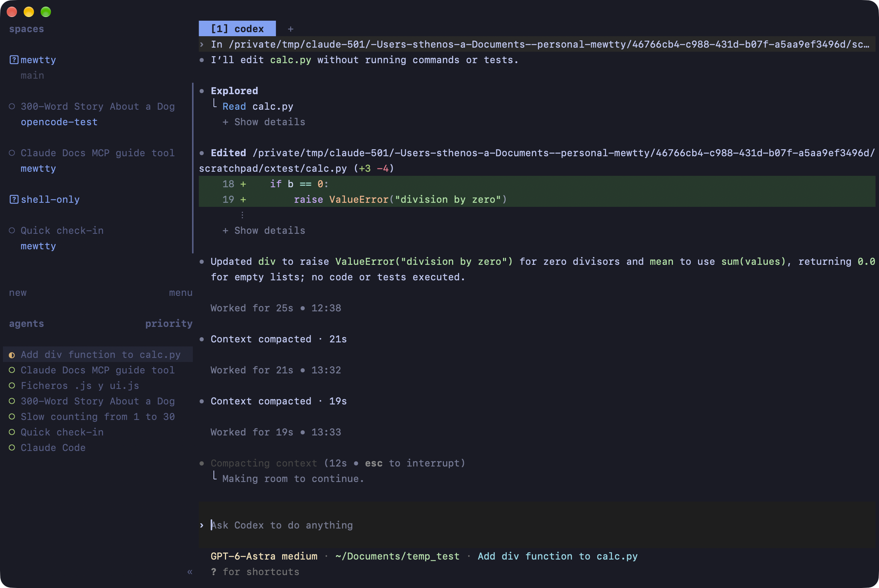The width and height of the screenshot is (879, 588).
Task: Select the shell-only space
Action: click(x=50, y=199)
